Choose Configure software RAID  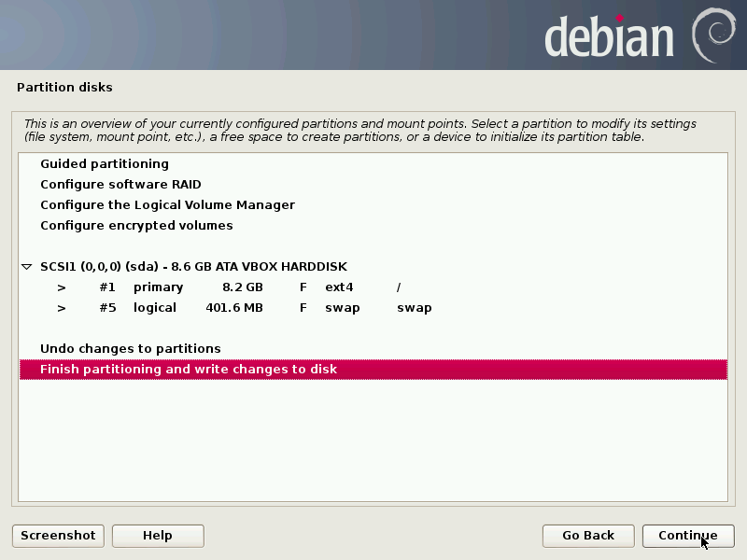(373, 184)
